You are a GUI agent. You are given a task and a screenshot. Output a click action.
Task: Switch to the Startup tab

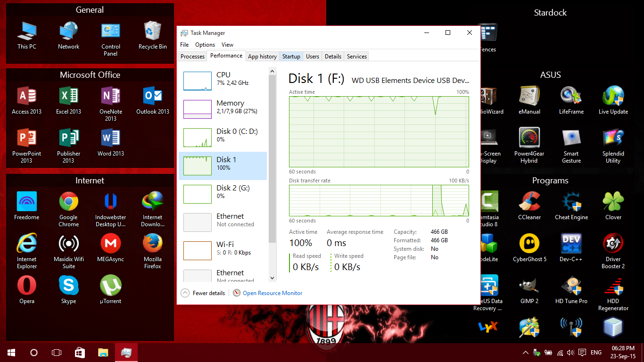click(291, 57)
